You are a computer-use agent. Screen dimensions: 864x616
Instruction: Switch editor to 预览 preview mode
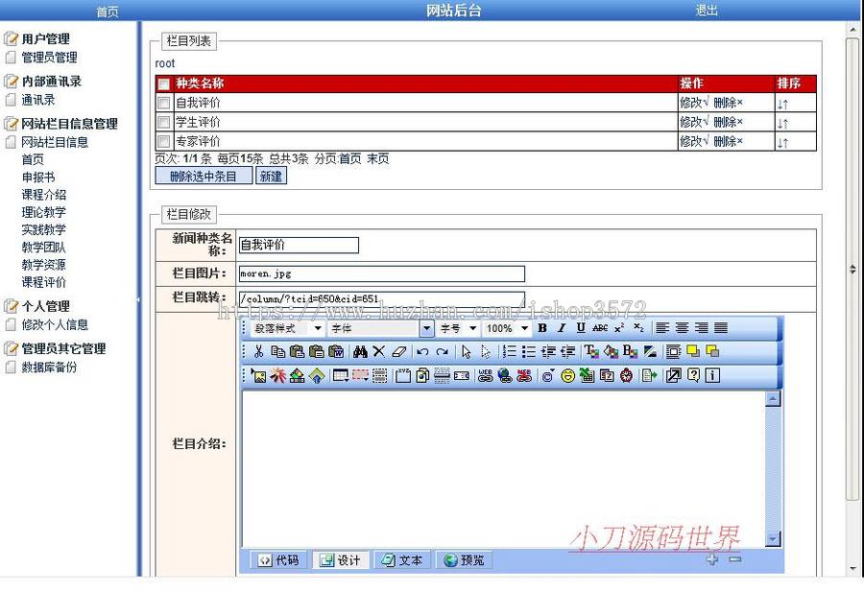pos(465,559)
